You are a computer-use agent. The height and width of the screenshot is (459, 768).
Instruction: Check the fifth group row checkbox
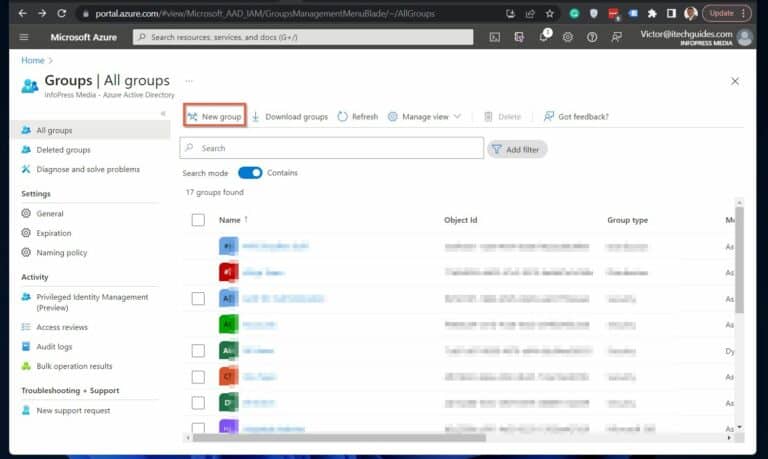point(198,350)
